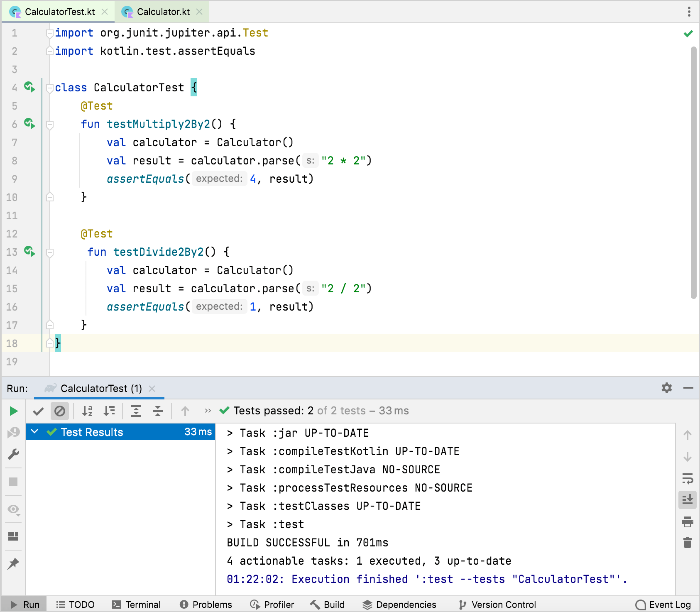The image size is (700, 612).
Task: Switch to the Calculator.kt tab
Action: [x=162, y=12]
